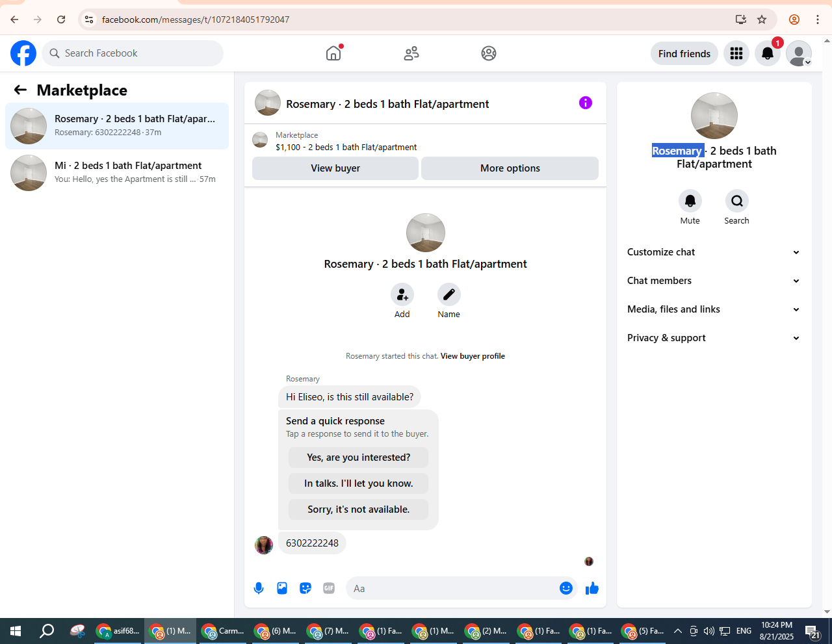Send quick response Sorry, it's not available.
832x644 pixels.
(359, 509)
